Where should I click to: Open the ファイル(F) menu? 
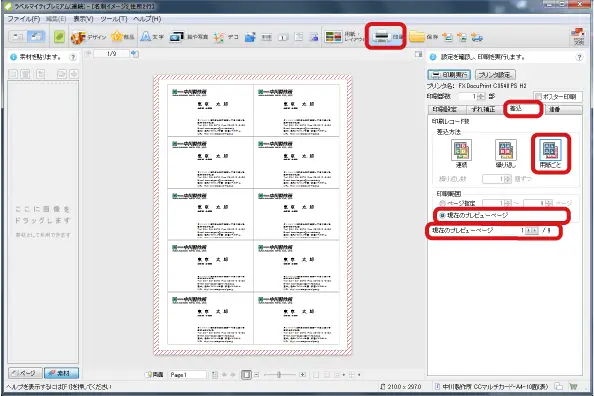24,19
